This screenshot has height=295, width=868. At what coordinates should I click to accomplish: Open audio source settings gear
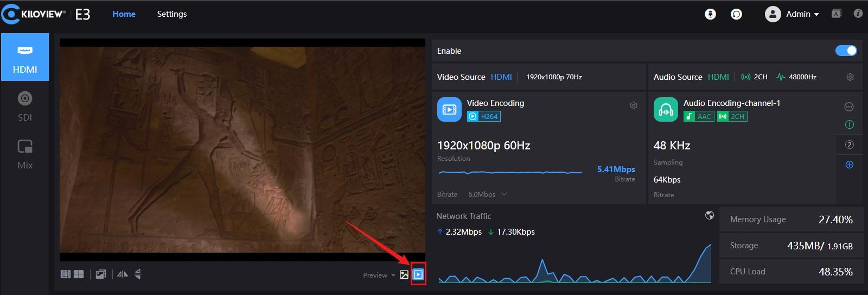click(x=850, y=77)
